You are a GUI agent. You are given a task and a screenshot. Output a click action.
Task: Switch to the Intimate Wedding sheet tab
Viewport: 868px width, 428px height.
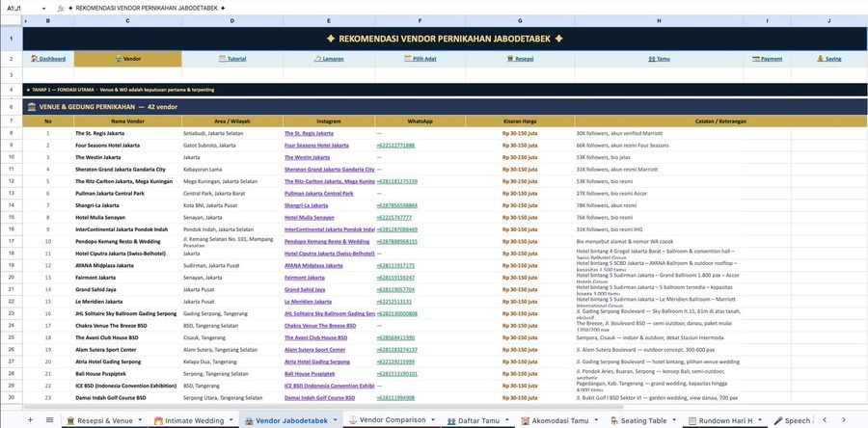click(x=194, y=420)
